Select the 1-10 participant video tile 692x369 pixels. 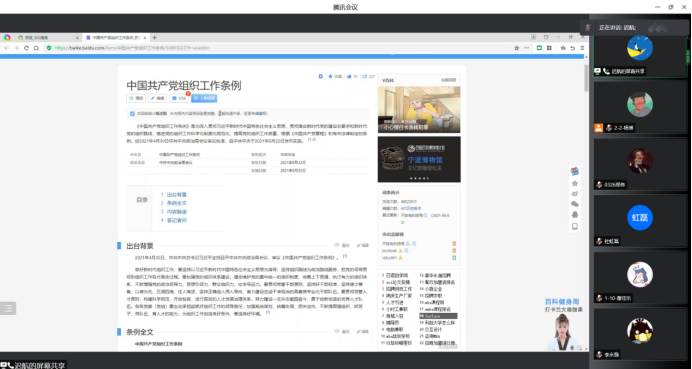pos(639,277)
